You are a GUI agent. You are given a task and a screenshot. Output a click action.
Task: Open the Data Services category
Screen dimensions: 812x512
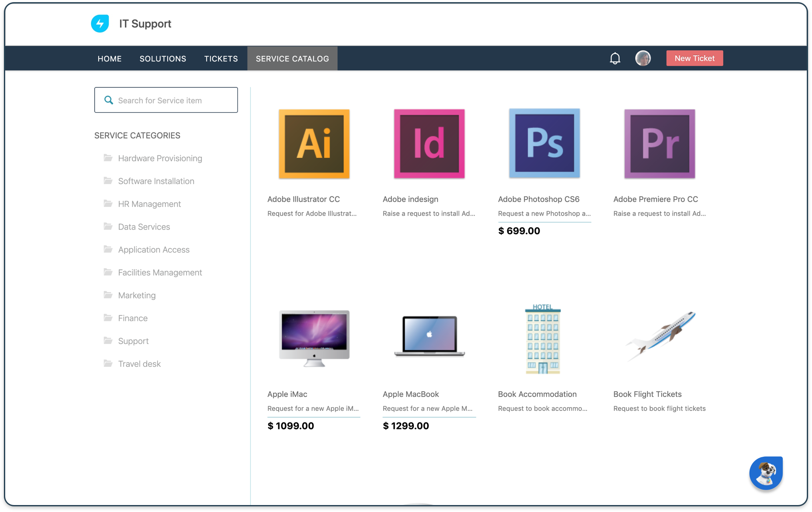click(144, 226)
